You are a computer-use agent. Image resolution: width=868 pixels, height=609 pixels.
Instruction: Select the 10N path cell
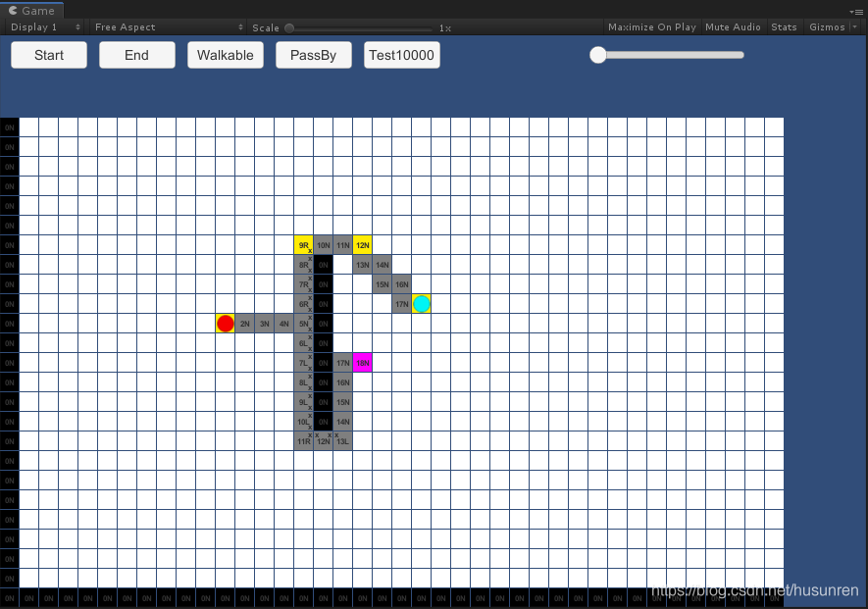(x=324, y=245)
